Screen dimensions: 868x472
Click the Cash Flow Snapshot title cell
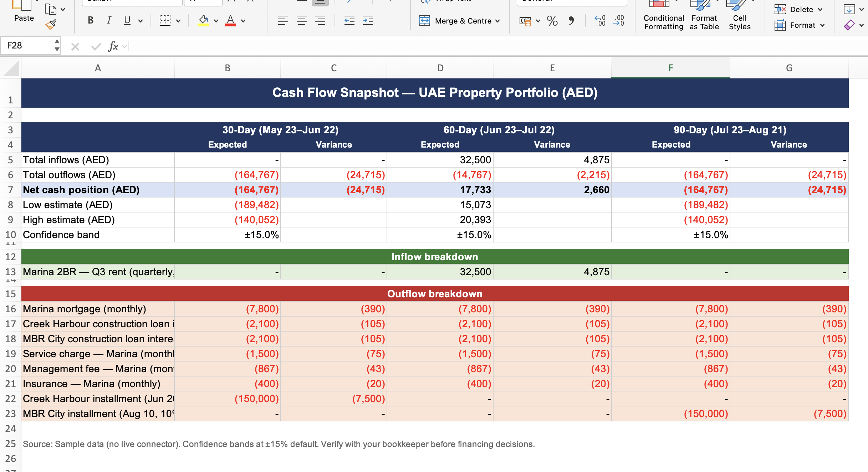point(435,93)
